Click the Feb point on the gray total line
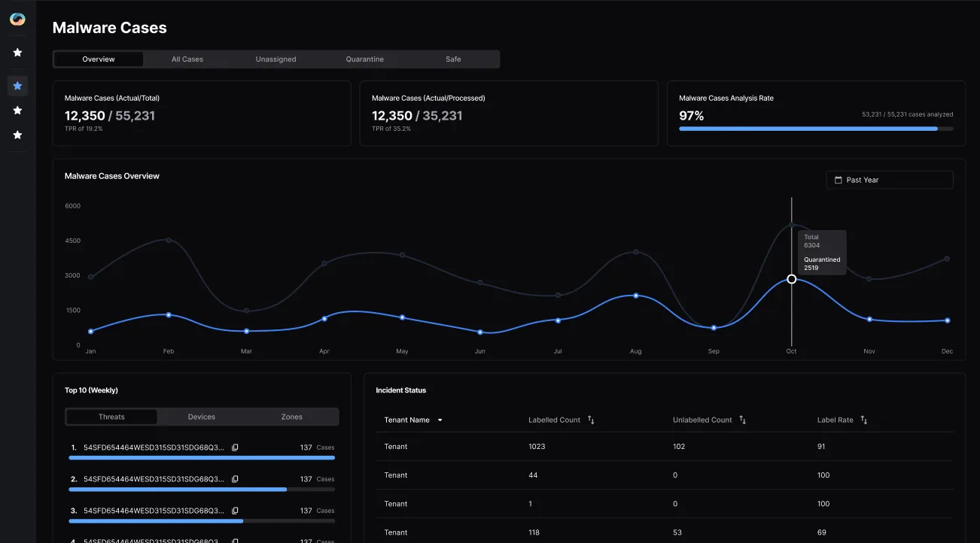980x543 pixels. tap(169, 240)
